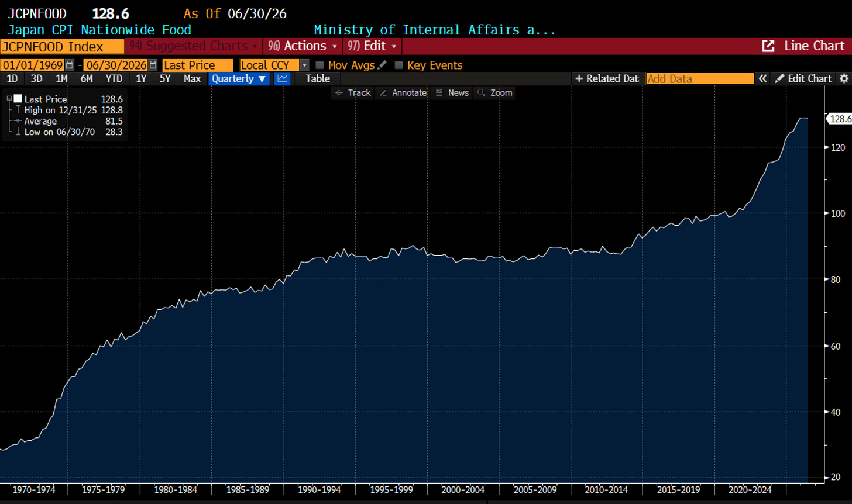Click the 100 y-axis label
This screenshot has height=504, width=852.
pos(837,213)
